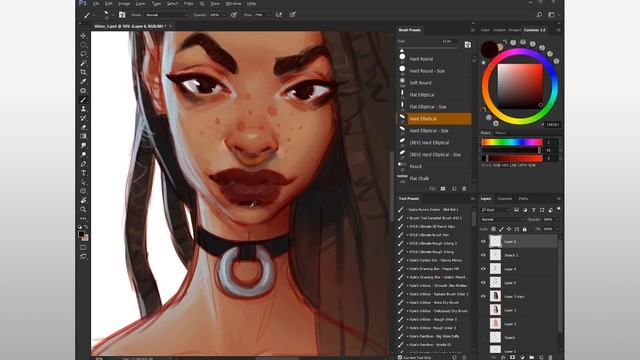Toggle the layer filter on/off switch
640x360 pixels.
click(x=558, y=209)
